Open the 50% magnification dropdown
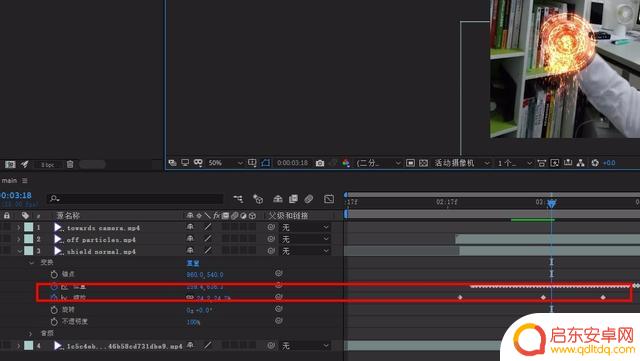Image resolution: width=640 pixels, height=361 pixels. point(225,163)
